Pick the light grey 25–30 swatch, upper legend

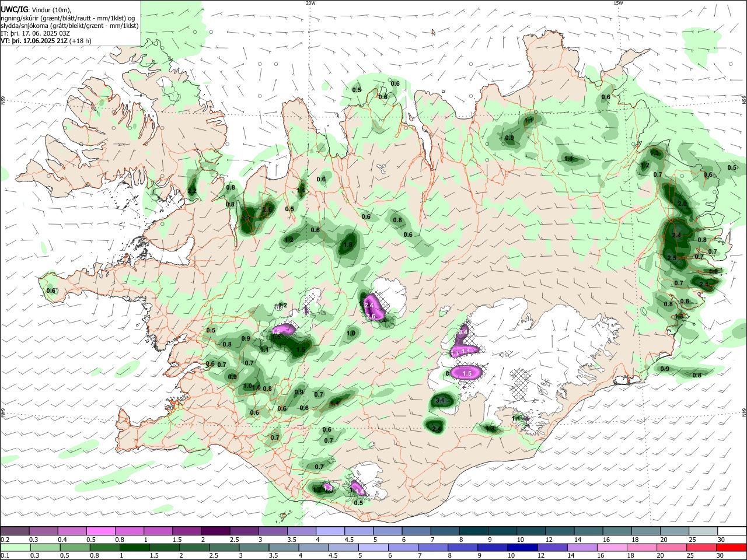tap(704, 531)
